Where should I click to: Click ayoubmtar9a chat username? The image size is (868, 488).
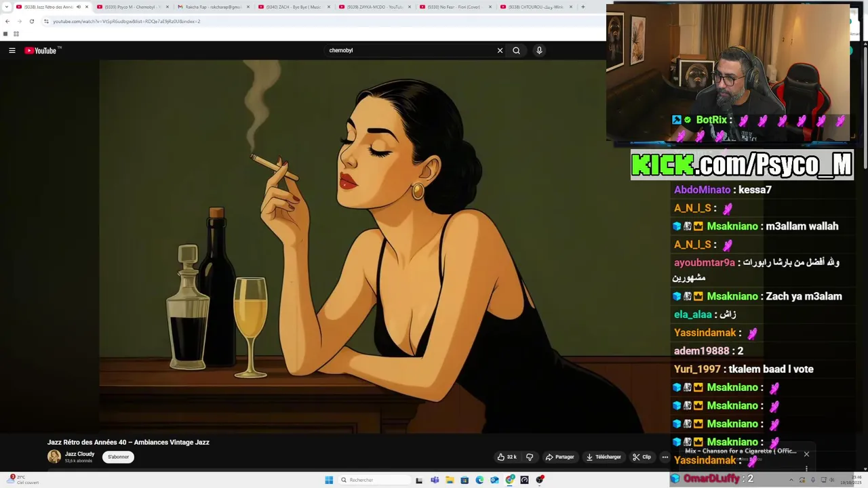click(705, 263)
